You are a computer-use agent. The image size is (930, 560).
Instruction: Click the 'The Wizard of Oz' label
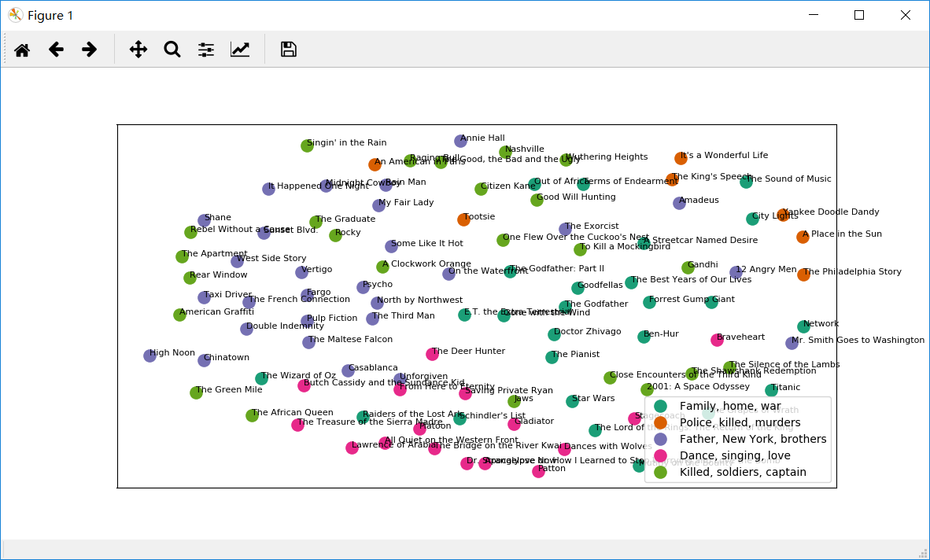click(x=298, y=375)
